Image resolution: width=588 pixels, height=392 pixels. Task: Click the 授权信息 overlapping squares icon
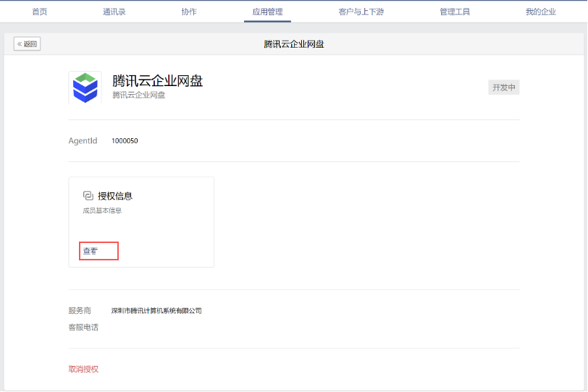click(88, 195)
